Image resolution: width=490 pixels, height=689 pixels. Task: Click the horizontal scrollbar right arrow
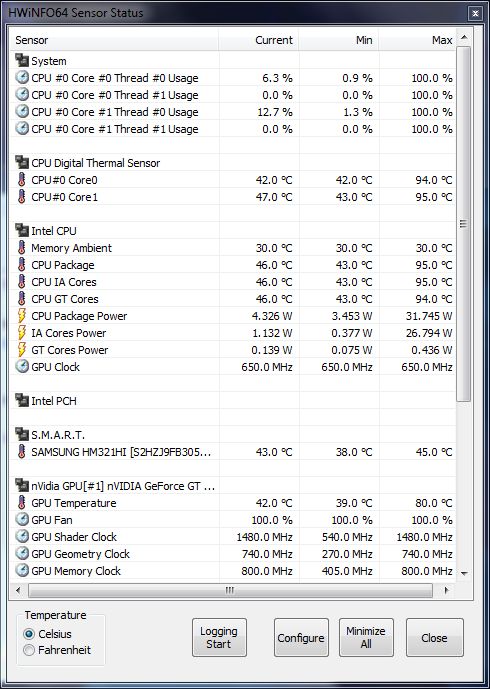pos(446,590)
